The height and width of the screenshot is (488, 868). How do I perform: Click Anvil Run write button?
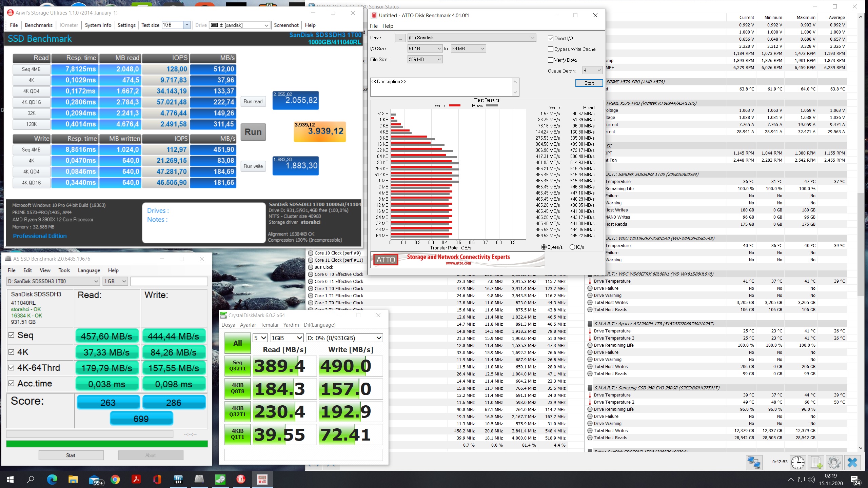pos(253,166)
